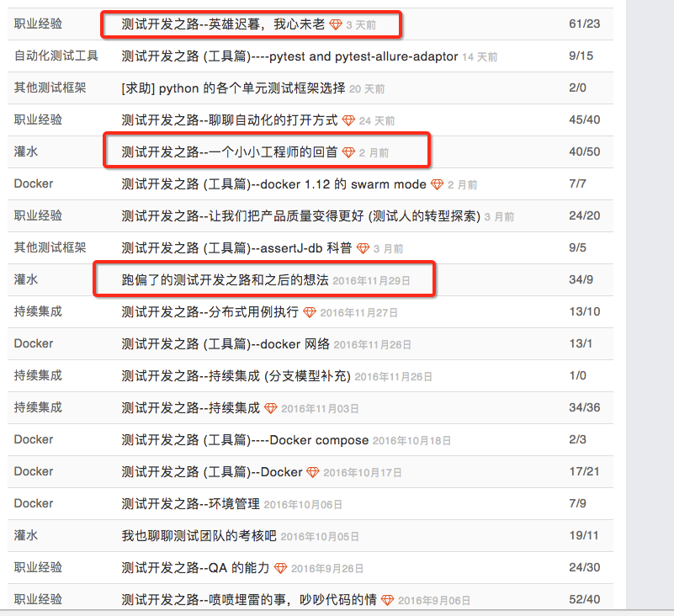Open topic 测试开发之路--QA 的能力
The image size is (674, 616).
(195, 567)
